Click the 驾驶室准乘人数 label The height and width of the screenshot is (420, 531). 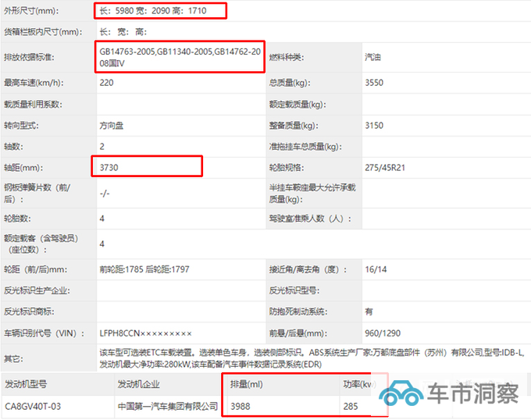[310, 219]
